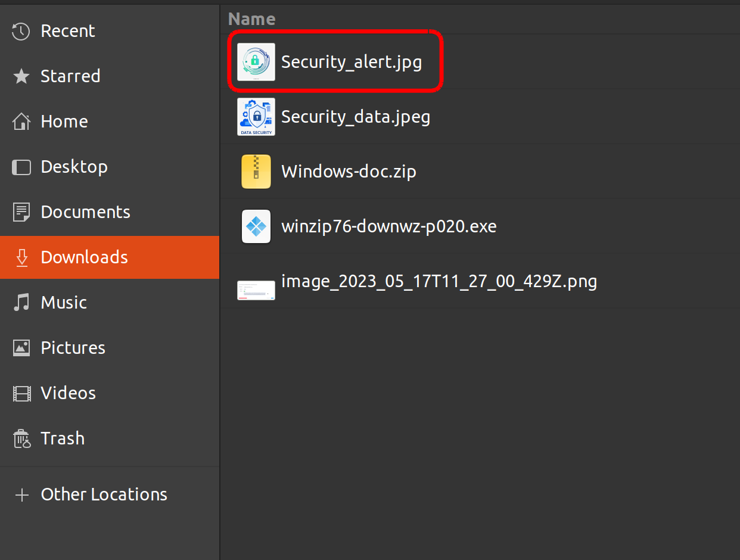Sort files by the Name column header
This screenshot has width=740, height=560.
point(251,19)
